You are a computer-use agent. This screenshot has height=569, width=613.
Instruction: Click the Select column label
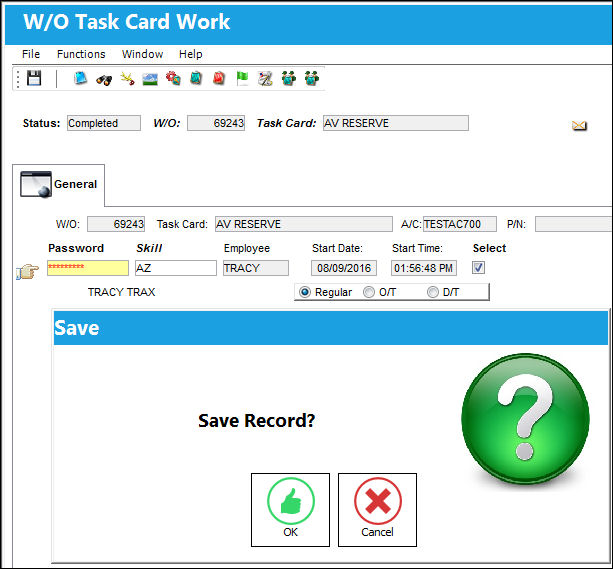coord(489,248)
